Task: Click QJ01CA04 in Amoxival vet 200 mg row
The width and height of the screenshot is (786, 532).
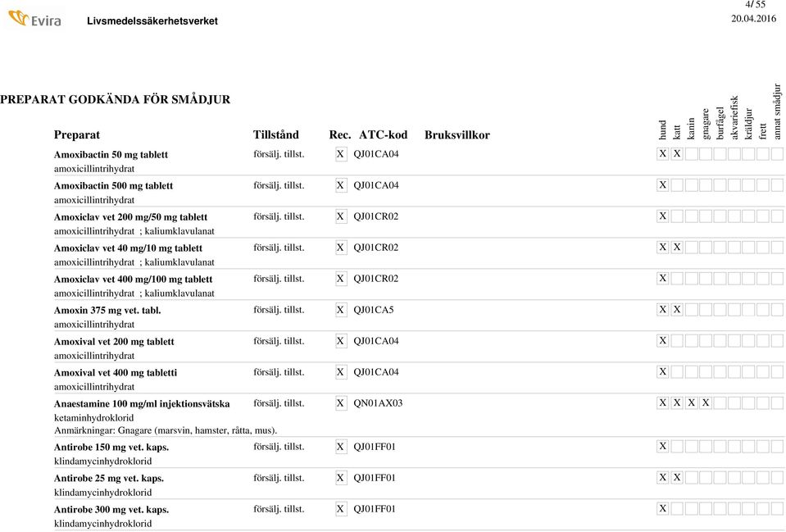Action: [376, 340]
